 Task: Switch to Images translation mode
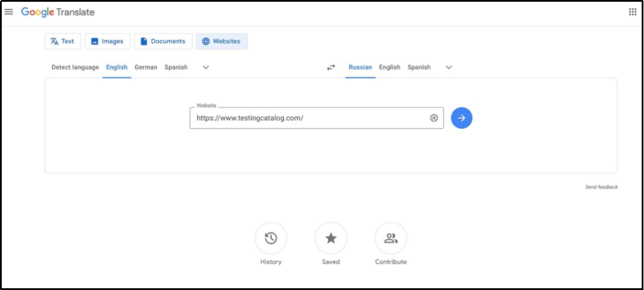107,41
